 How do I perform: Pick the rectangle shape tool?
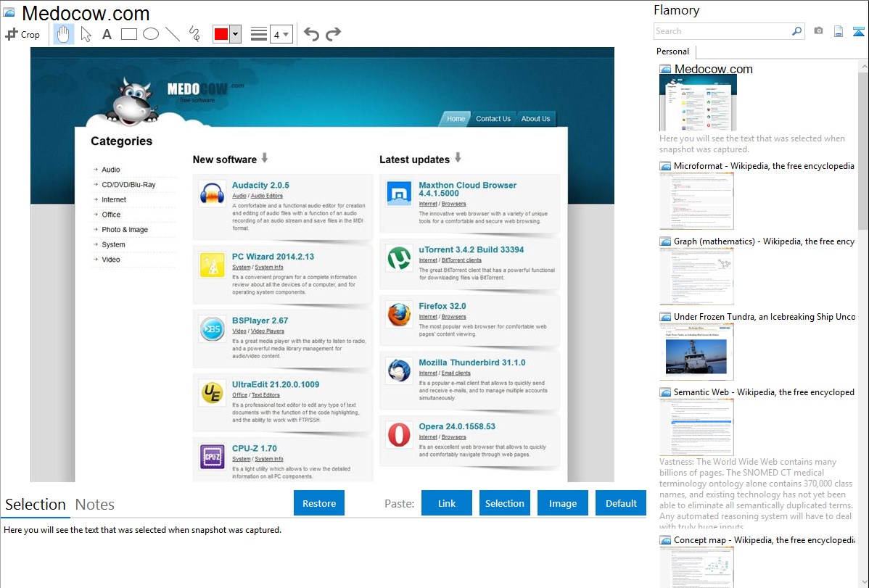tap(128, 34)
